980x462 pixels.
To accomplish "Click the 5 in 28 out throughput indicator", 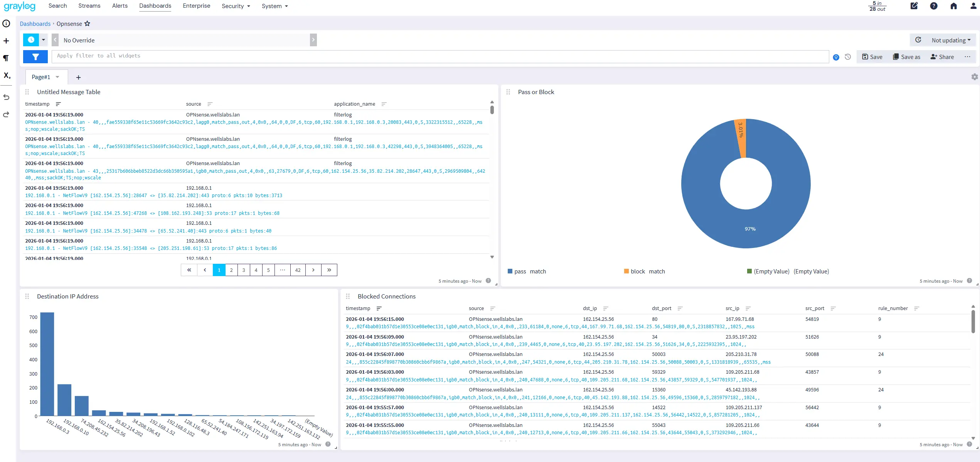I will coord(877,6).
